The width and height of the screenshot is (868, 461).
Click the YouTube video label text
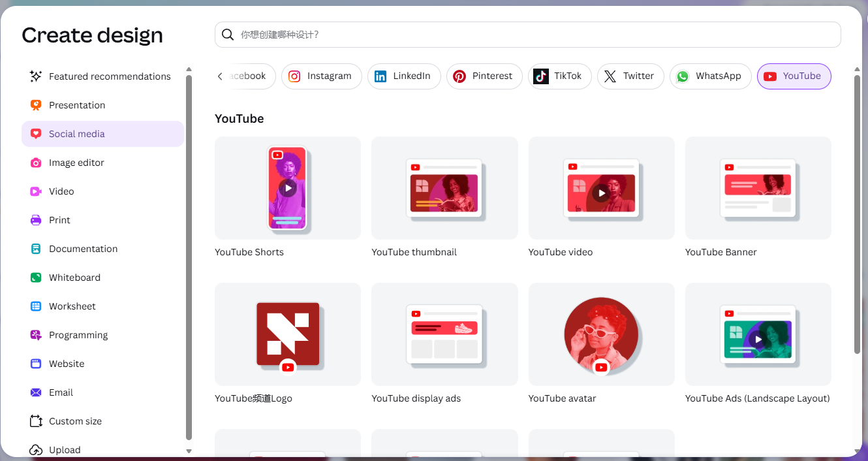561,252
